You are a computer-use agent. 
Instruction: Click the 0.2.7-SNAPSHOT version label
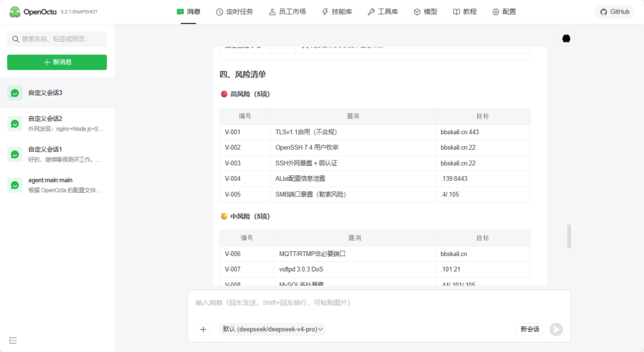click(x=79, y=12)
